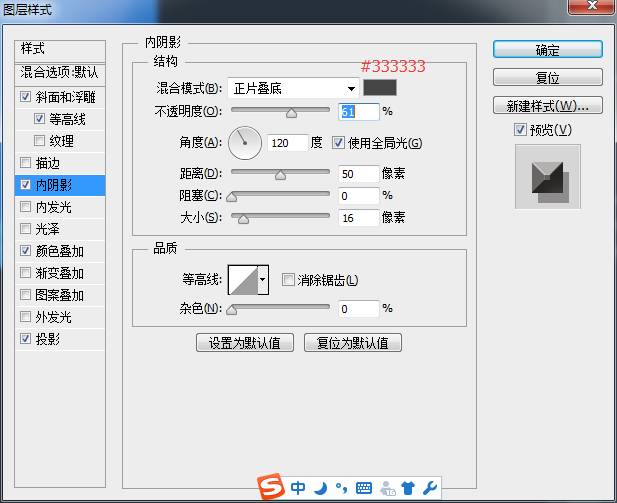The height and width of the screenshot is (503, 617).
Task: Click the 距离 value input field
Action: coord(358,174)
